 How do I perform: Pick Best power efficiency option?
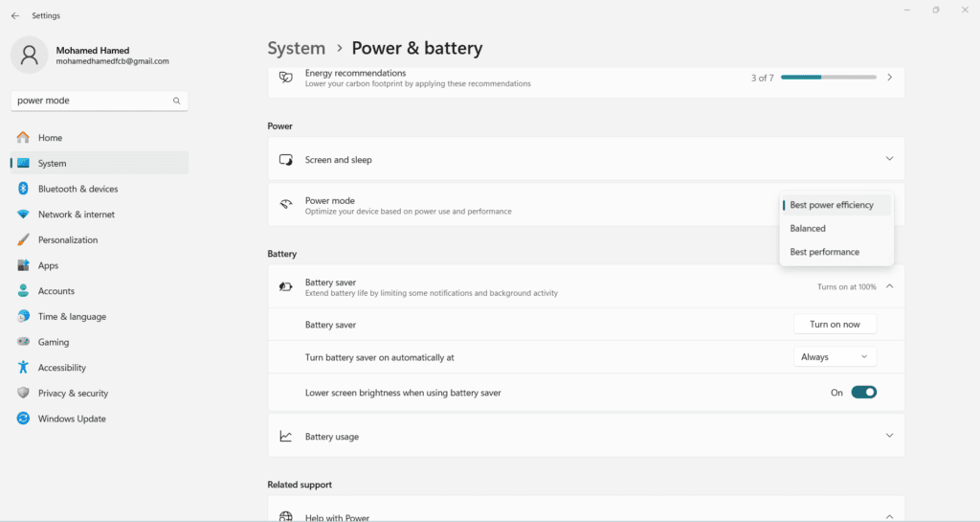pos(832,205)
